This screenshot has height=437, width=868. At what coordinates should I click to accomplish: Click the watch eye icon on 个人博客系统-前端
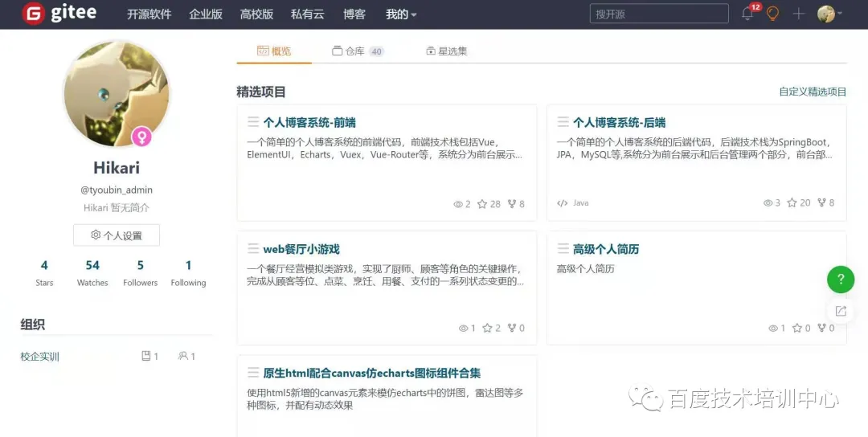pyautogui.click(x=458, y=204)
